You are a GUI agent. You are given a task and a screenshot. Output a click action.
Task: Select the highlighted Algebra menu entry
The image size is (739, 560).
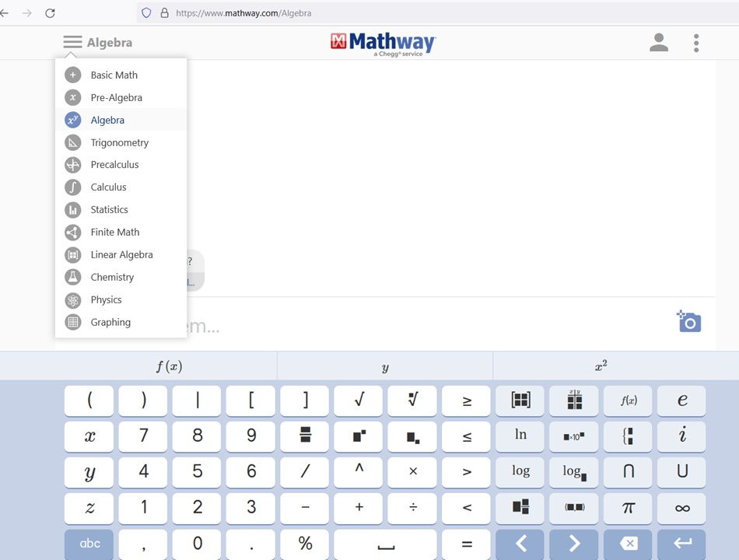pos(121,120)
